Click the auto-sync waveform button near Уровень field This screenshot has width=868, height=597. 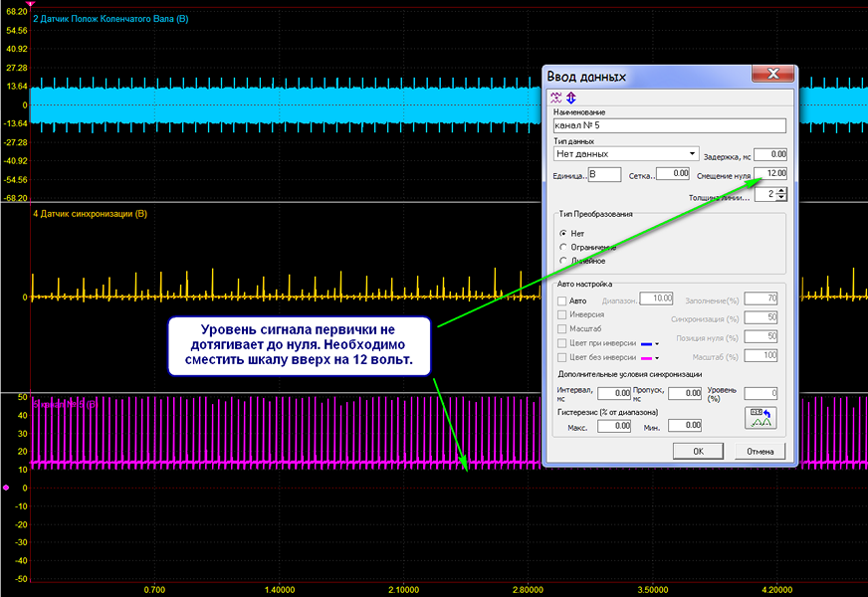[x=760, y=418]
